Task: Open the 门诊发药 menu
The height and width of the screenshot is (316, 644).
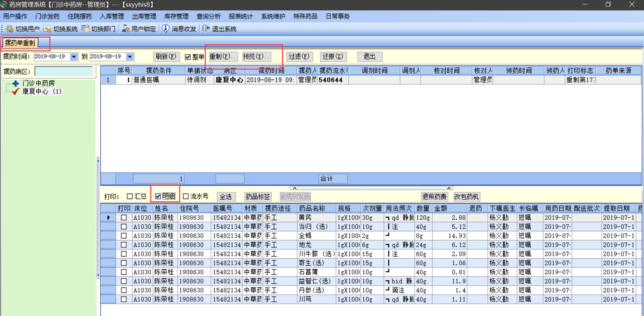Action: [x=47, y=16]
